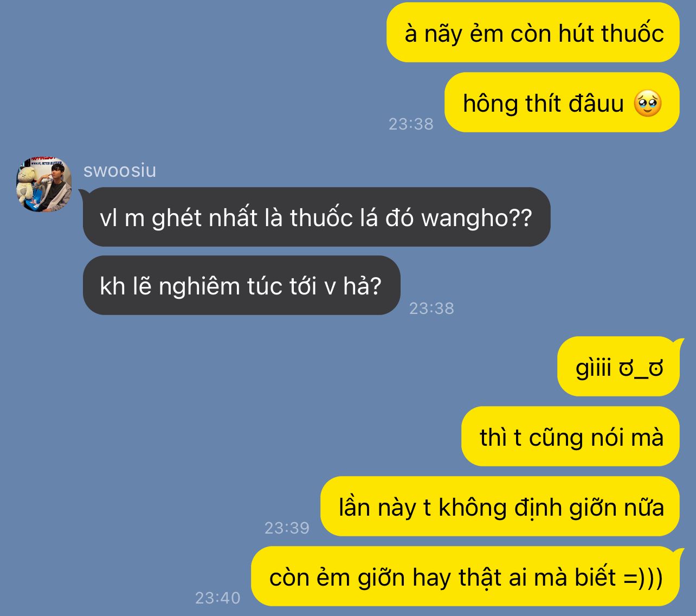Image resolution: width=696 pixels, height=616 pixels.
Task: Select message 'vl m ghét nhất là thuốc lá'
Action: coord(317,217)
